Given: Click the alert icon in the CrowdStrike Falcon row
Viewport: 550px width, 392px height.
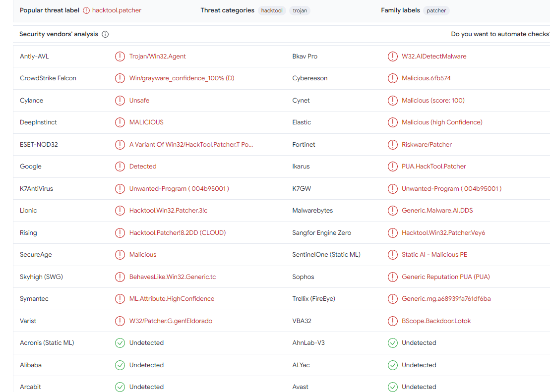Looking at the screenshot, I should [x=120, y=78].
